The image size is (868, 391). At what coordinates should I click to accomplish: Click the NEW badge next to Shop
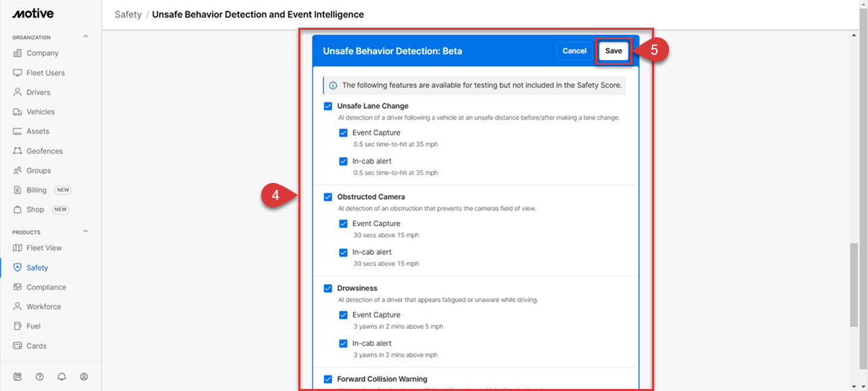[60, 210]
